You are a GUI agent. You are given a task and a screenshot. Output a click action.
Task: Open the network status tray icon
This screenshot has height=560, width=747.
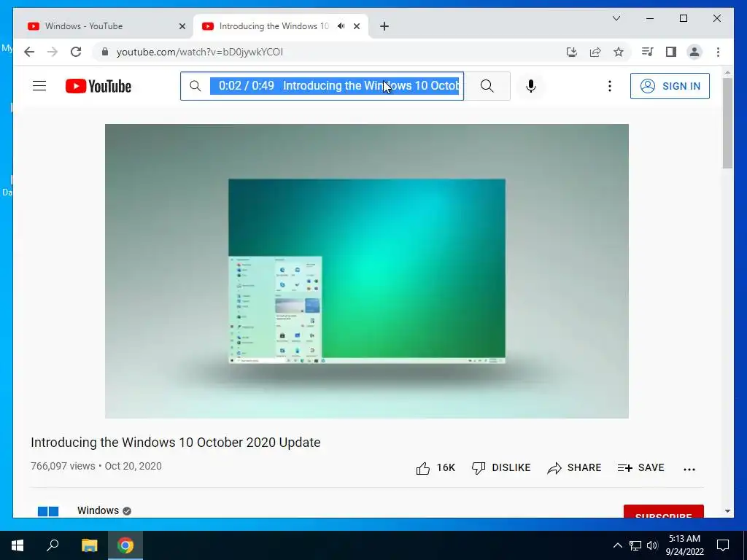pos(635,545)
